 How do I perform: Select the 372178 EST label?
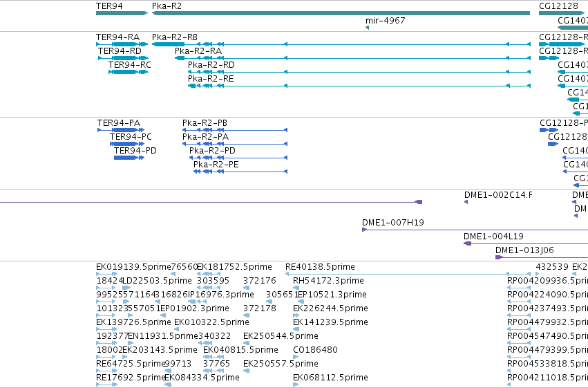tap(260, 309)
